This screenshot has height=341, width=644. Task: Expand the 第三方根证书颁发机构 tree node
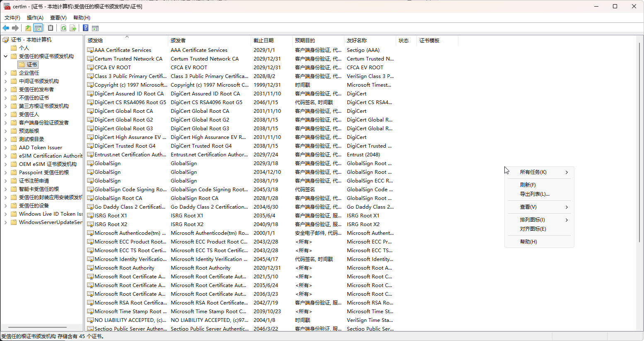6,106
